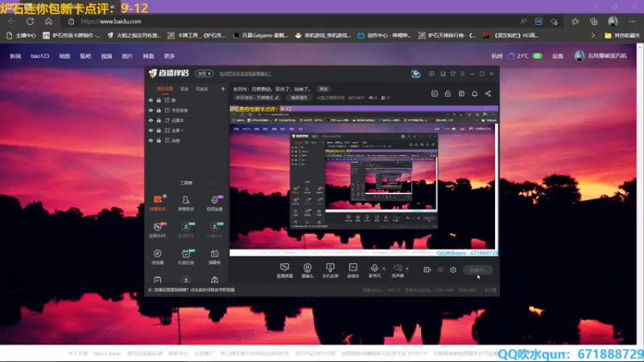
Task: Toggle lock on 记事本 source
Action: pos(159,120)
